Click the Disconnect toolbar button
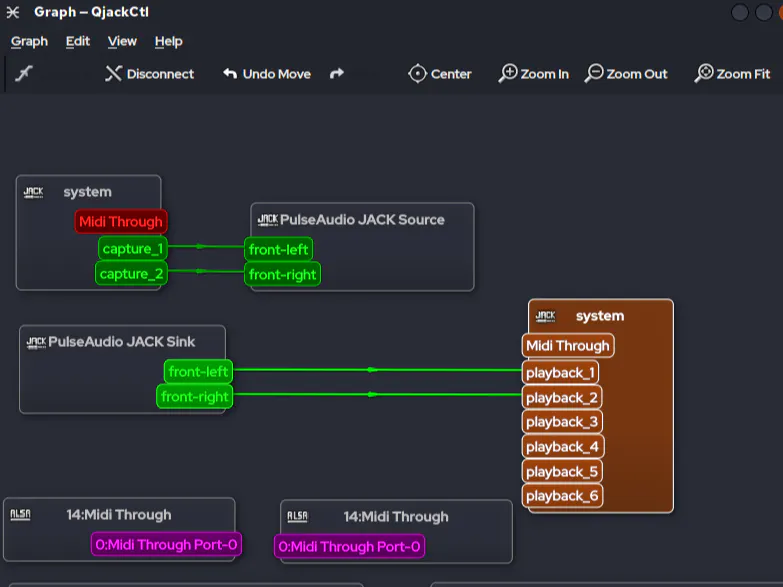The image size is (783, 587). [x=149, y=74]
